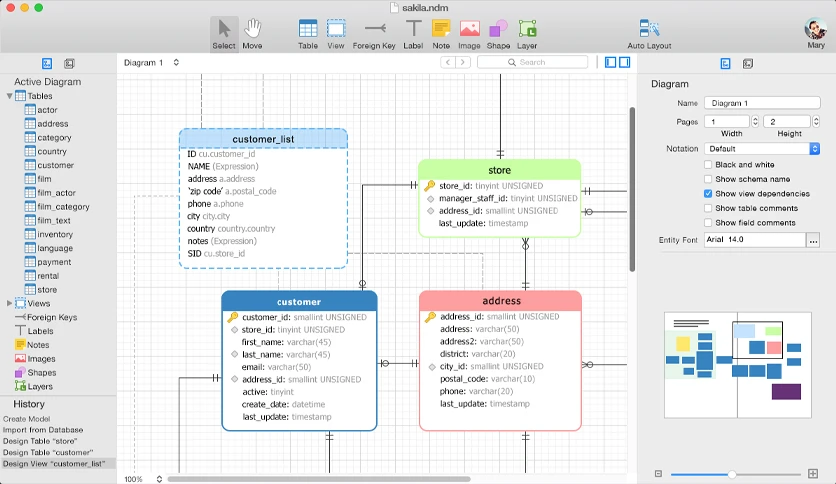Open Entity Font picker ellipsis button
Image resolution: width=836 pixels, height=484 pixels.
point(813,240)
